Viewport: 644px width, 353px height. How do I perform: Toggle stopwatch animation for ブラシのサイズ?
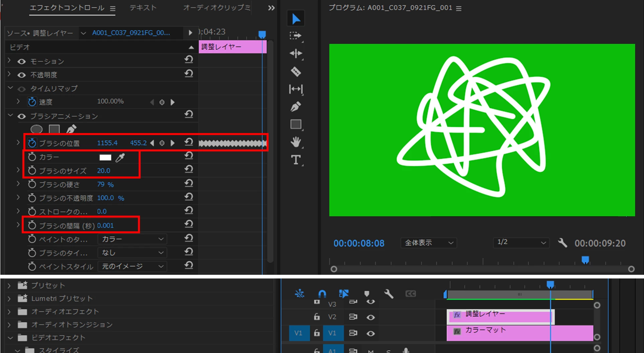click(x=32, y=170)
